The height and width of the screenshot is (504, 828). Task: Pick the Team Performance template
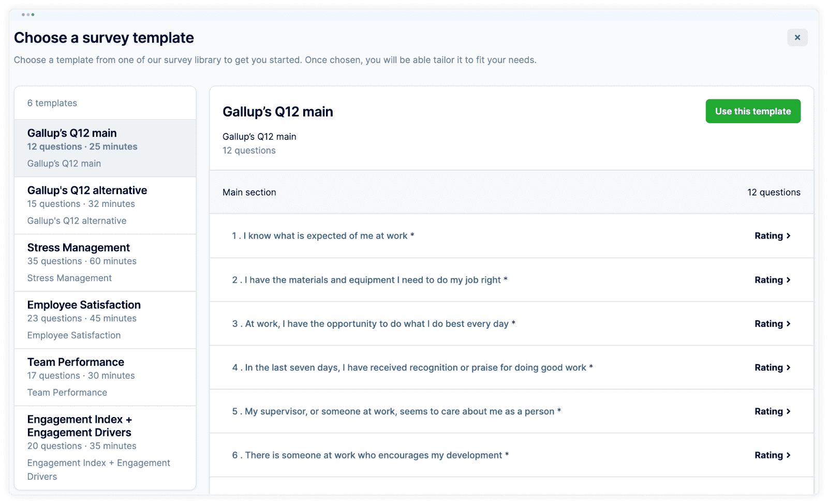click(105, 377)
